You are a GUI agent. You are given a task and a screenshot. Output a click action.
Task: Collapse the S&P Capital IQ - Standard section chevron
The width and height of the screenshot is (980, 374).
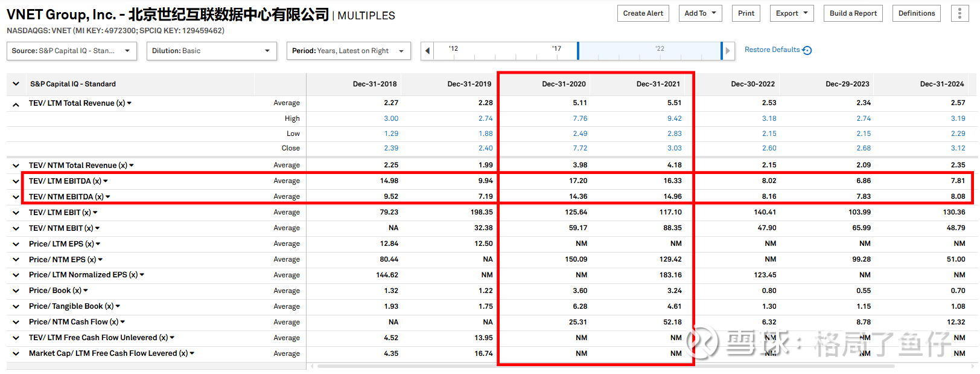click(16, 84)
